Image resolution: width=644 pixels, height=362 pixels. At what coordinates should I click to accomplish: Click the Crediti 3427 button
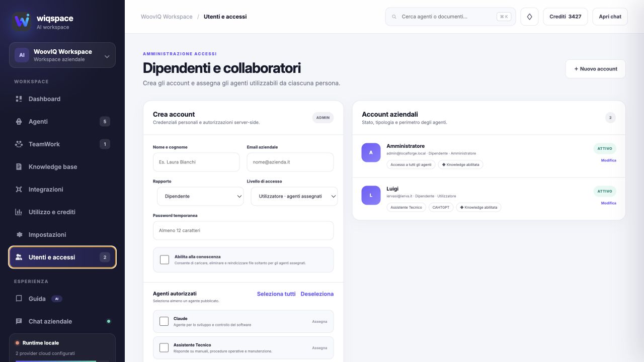click(x=566, y=17)
